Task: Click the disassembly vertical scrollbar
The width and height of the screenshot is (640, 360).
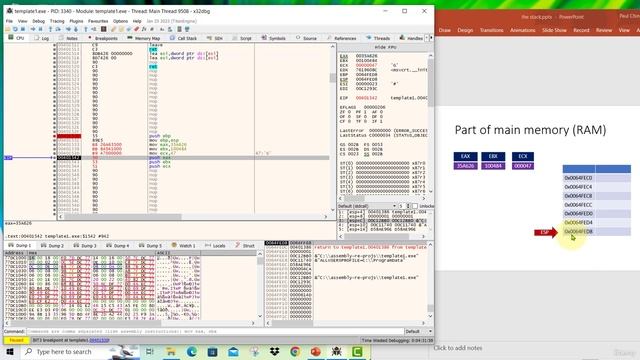Action: click(333, 127)
